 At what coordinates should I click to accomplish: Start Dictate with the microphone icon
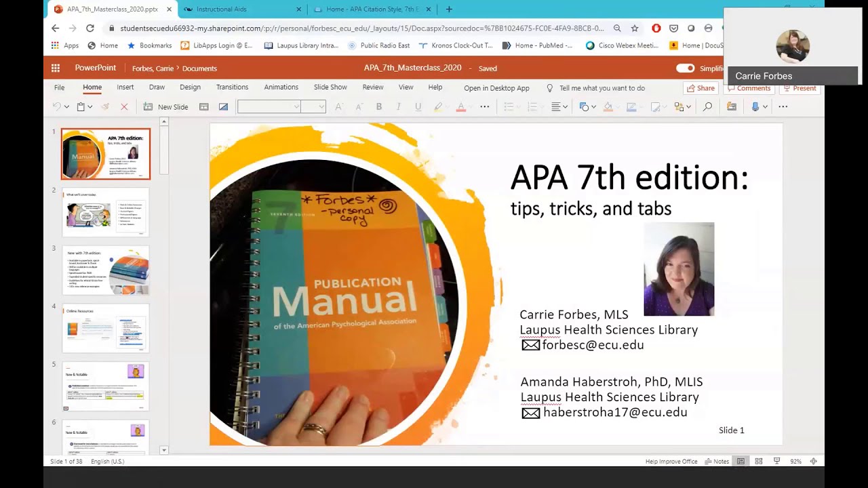[755, 106]
